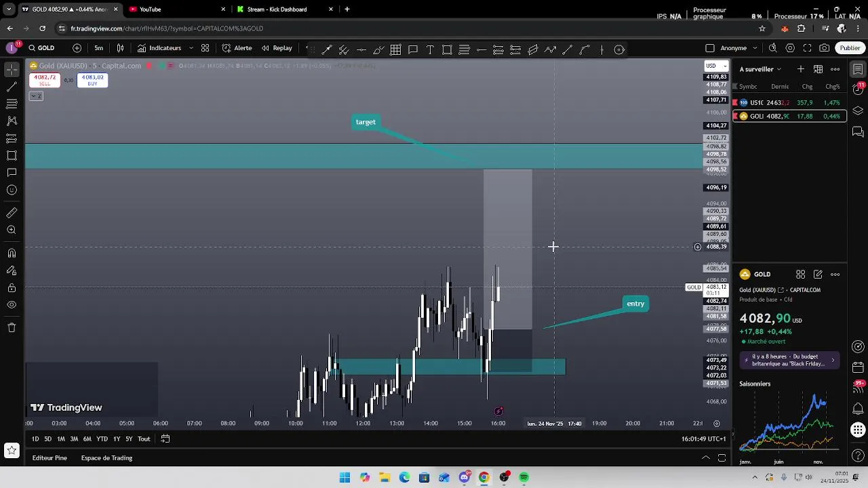Select circle tool in floating toolbar
Viewport: 868px width, 488px height.
(619, 49)
